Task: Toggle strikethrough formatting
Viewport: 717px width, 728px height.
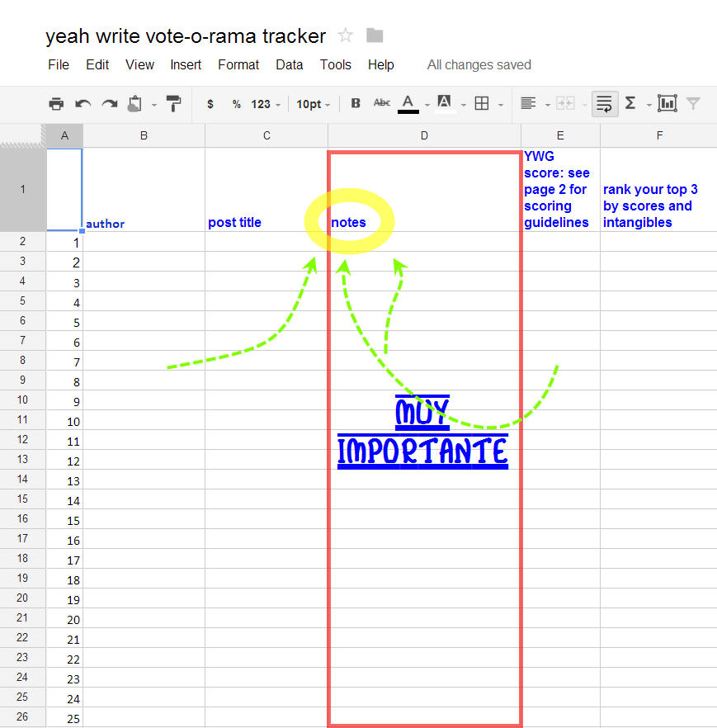Action: tap(381, 103)
